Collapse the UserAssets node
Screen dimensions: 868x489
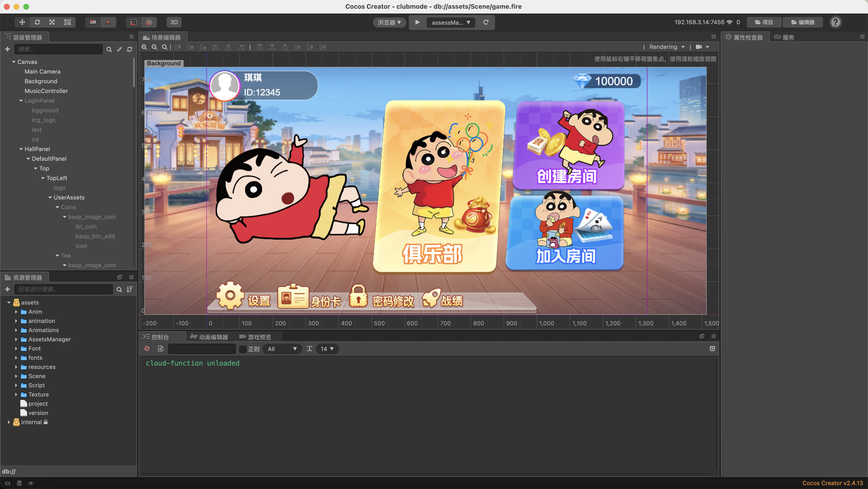point(50,198)
